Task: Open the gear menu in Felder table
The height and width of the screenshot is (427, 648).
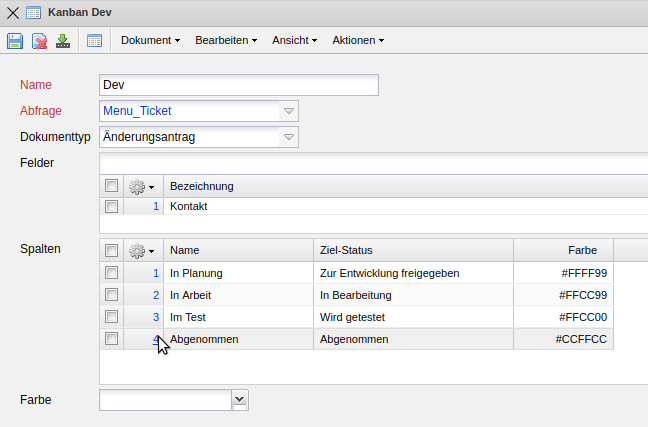Action: (x=142, y=186)
